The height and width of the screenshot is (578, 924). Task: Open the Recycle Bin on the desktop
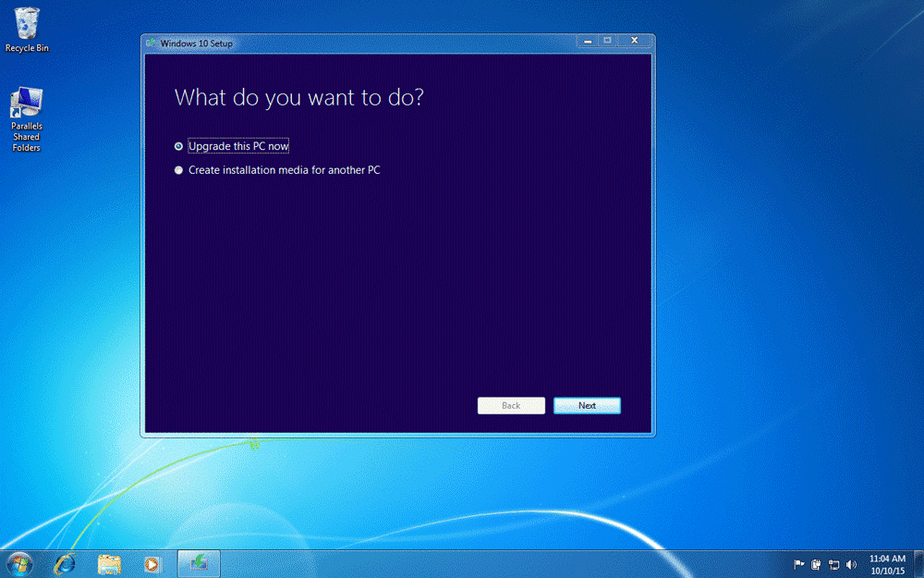pos(26,28)
